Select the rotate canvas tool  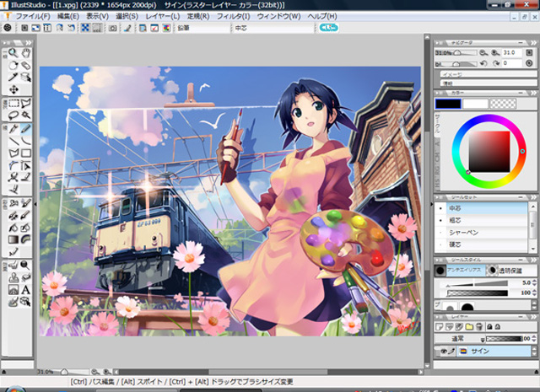[13, 65]
